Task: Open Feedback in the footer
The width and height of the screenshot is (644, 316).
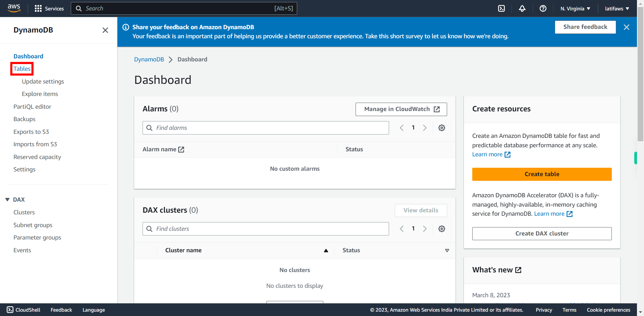Action: [x=61, y=310]
